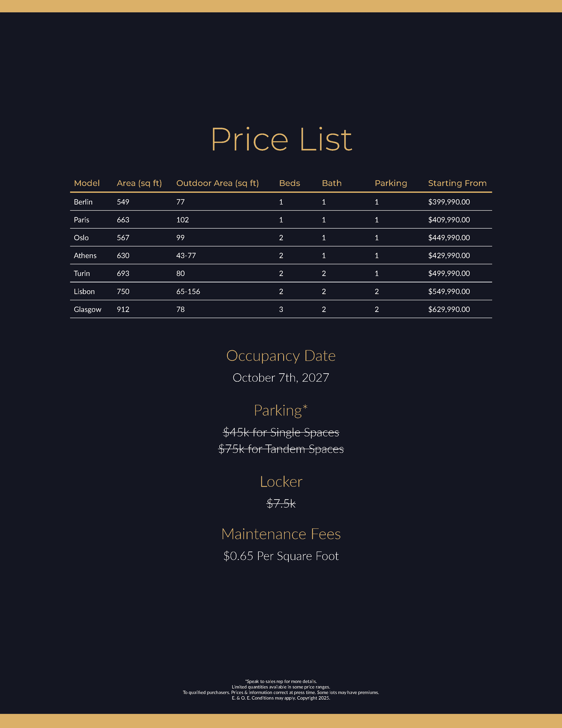Viewport: 562px width, 728px height.
Task: Click the Model column header
Action: point(87,183)
